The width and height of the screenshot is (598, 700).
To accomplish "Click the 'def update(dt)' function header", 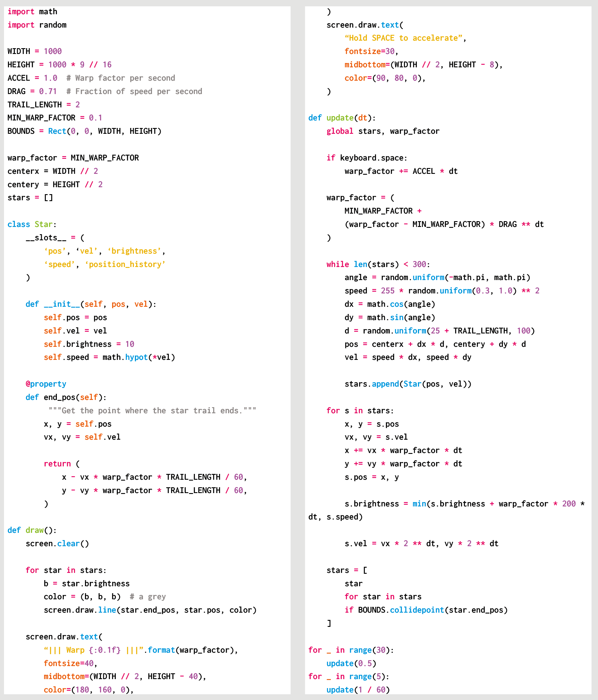I will [x=342, y=118].
